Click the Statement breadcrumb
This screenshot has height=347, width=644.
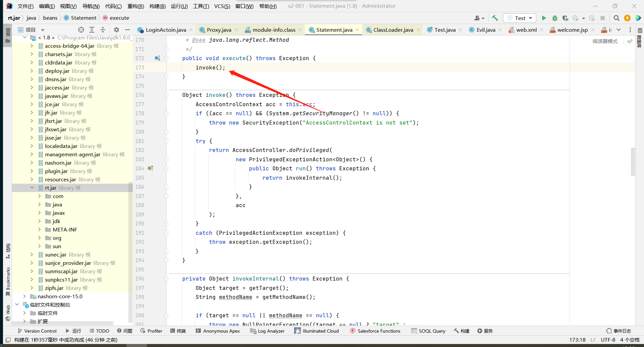[x=80, y=18]
